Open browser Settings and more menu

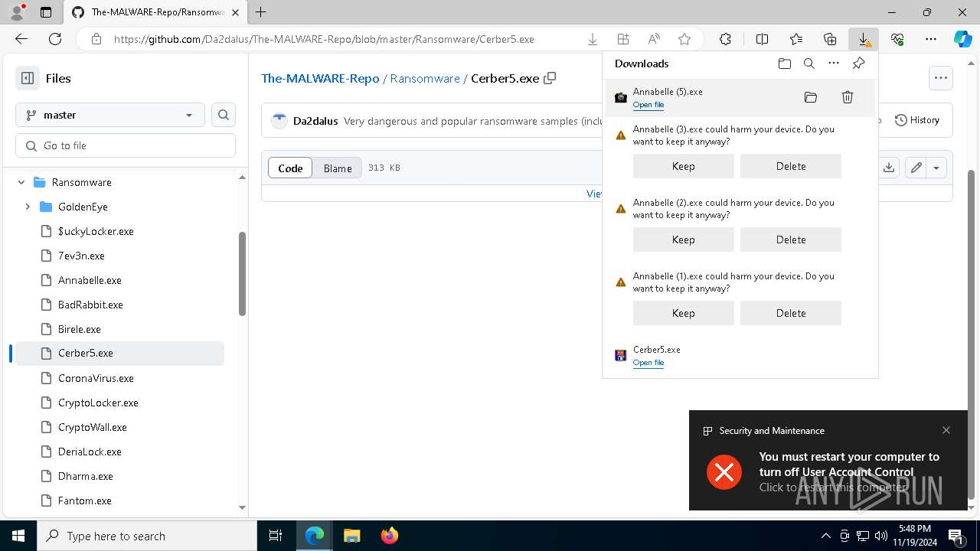point(931,39)
